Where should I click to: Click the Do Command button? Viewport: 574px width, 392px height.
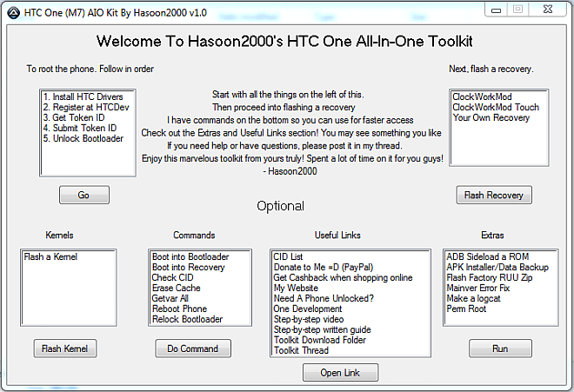point(193,349)
